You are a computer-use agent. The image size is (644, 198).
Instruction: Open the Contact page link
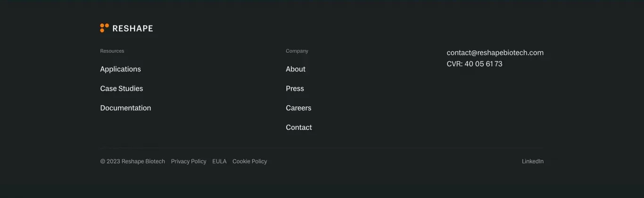tap(299, 127)
